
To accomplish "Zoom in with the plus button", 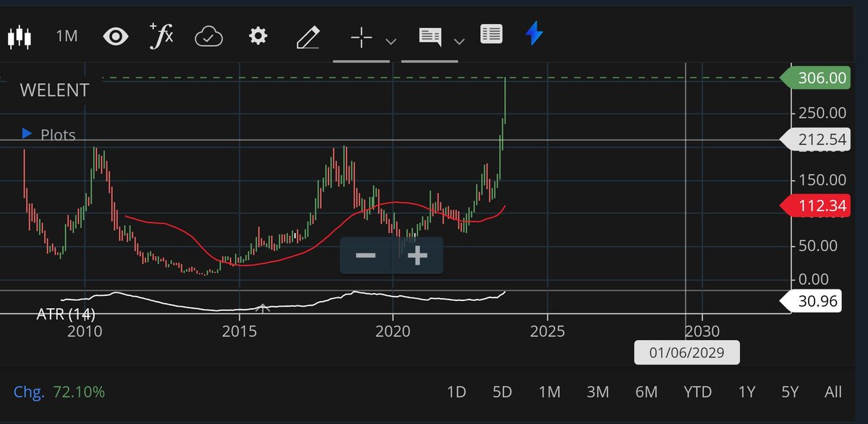I will click(417, 255).
